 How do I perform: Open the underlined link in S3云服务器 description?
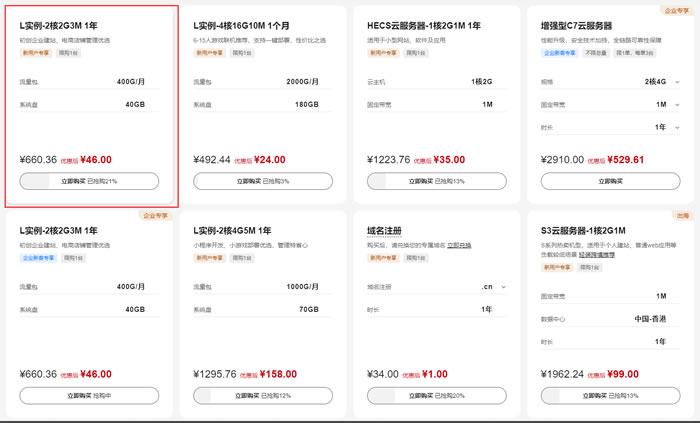(x=599, y=255)
